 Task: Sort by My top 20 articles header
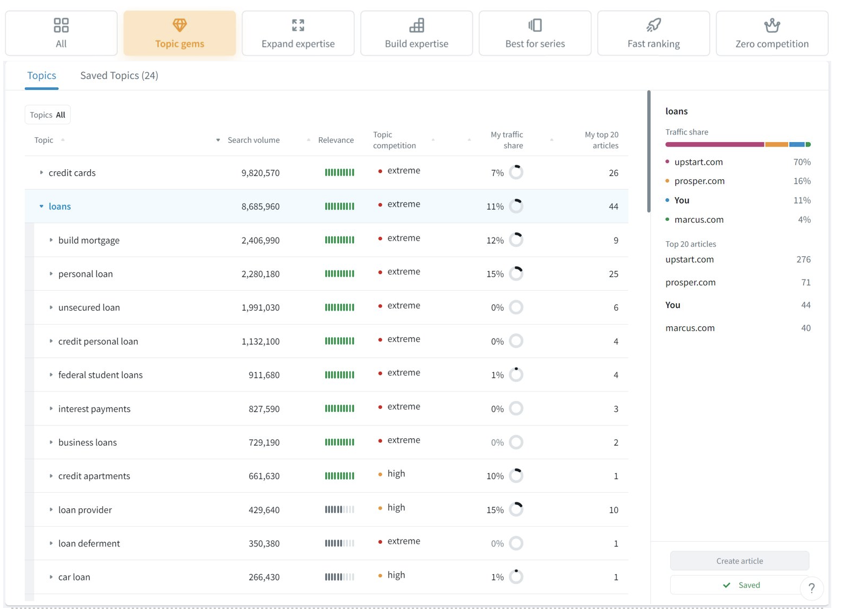[601, 140]
